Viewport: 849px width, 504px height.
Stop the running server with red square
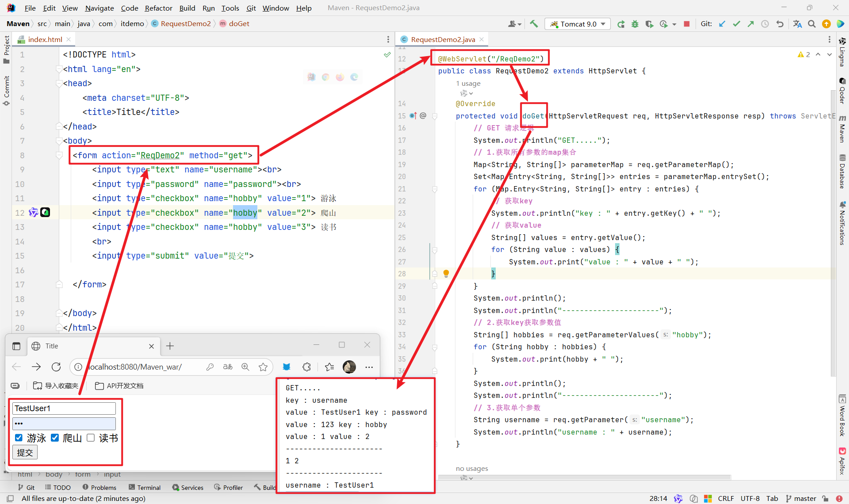687,24
